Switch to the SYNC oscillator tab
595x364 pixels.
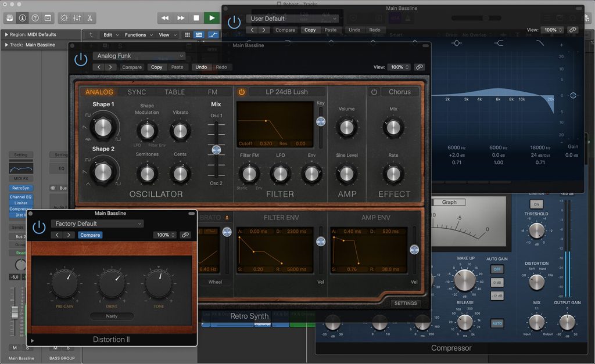click(137, 92)
